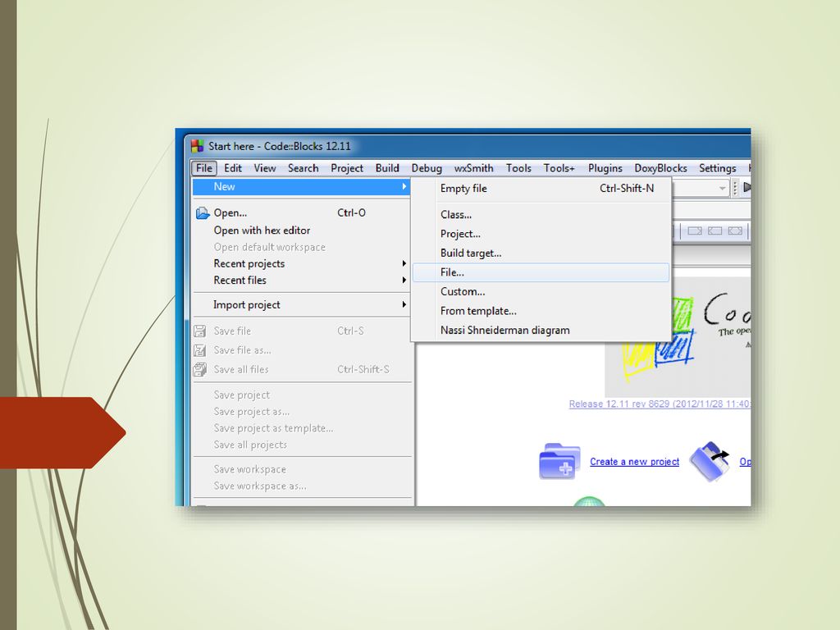Click the run arrow icon in the toolbar

coord(746,187)
